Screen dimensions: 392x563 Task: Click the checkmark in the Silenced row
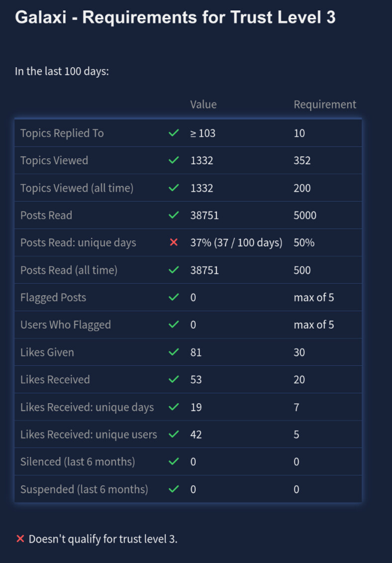coord(174,461)
